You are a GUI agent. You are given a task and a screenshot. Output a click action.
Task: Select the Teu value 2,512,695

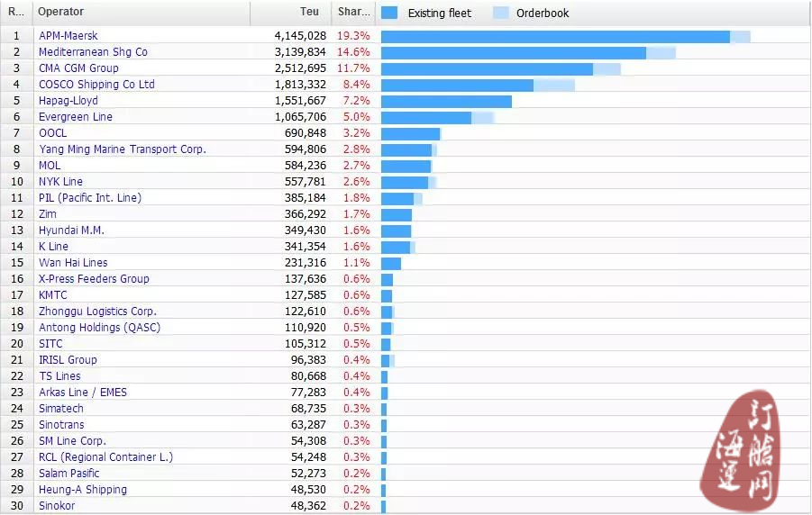pyautogui.click(x=300, y=68)
